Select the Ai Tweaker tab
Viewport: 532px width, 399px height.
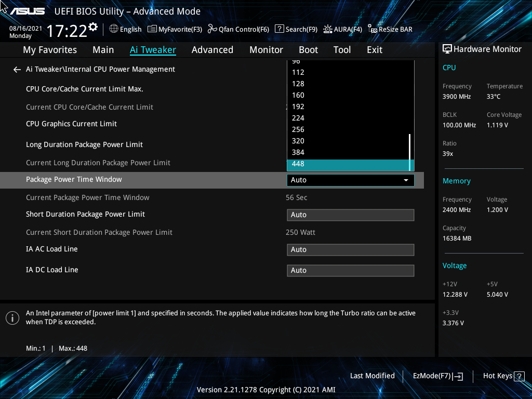coord(153,50)
